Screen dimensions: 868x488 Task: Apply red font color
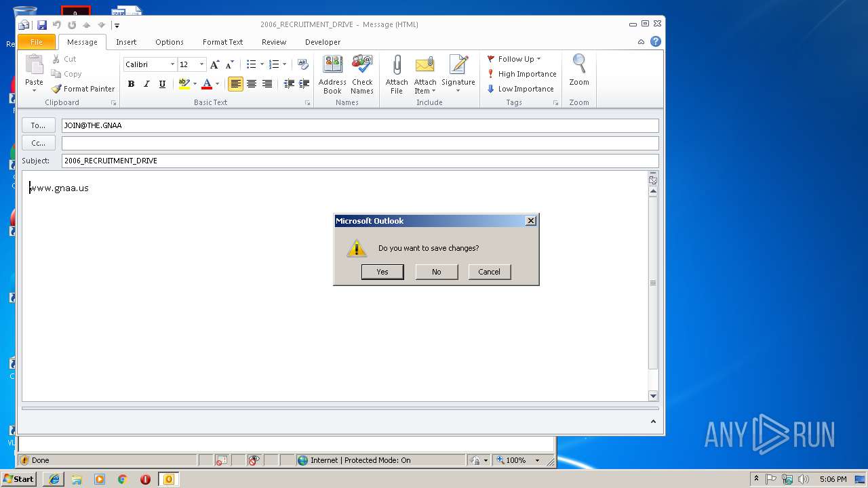point(207,84)
